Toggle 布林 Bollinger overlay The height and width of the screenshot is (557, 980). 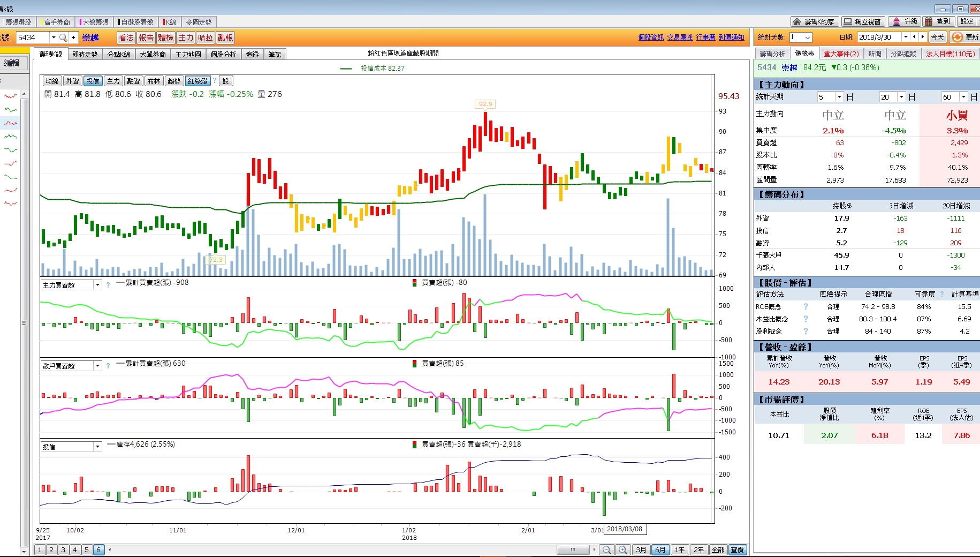click(154, 81)
